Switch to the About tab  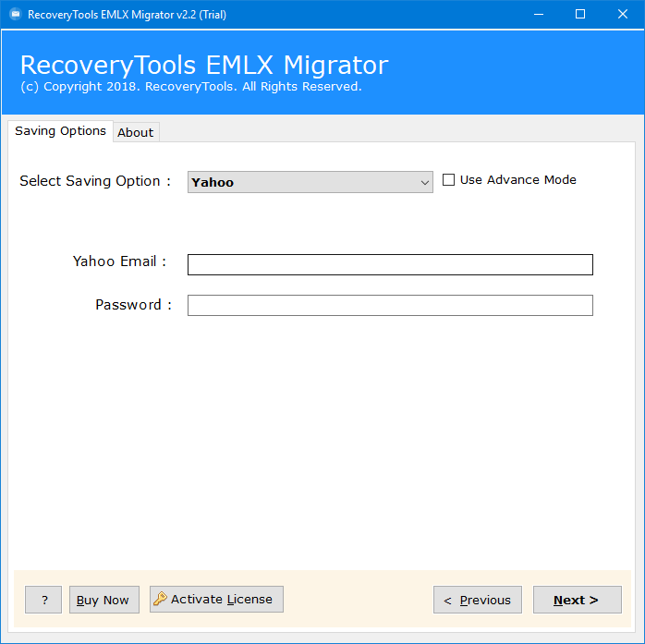135,132
